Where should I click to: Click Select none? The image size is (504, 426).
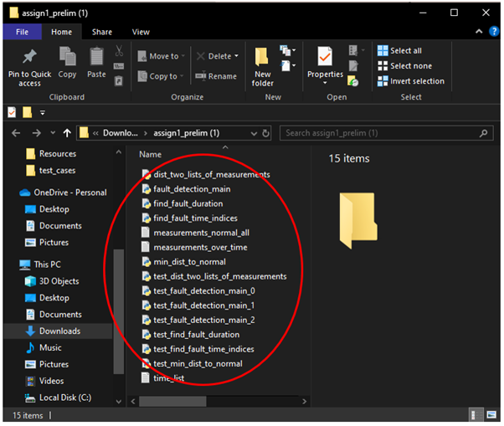pos(404,66)
